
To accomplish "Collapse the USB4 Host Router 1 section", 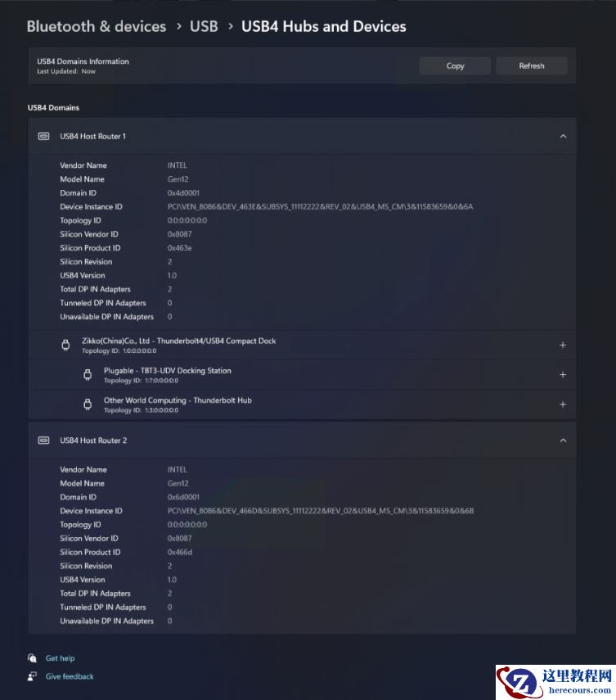I will (x=563, y=136).
